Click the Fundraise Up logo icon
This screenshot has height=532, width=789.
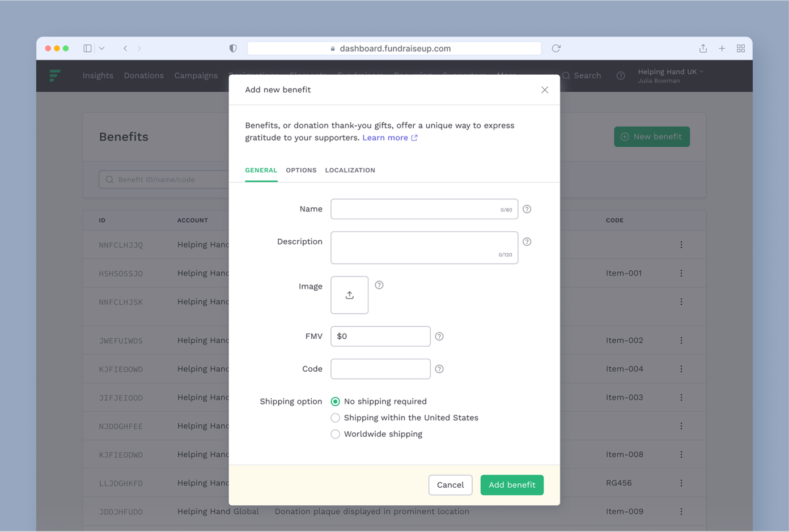pos(55,75)
